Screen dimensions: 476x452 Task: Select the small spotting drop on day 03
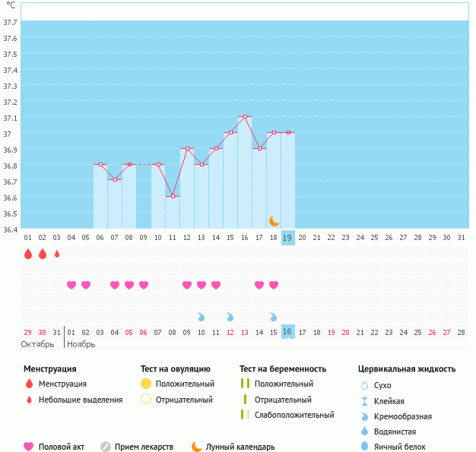click(57, 254)
